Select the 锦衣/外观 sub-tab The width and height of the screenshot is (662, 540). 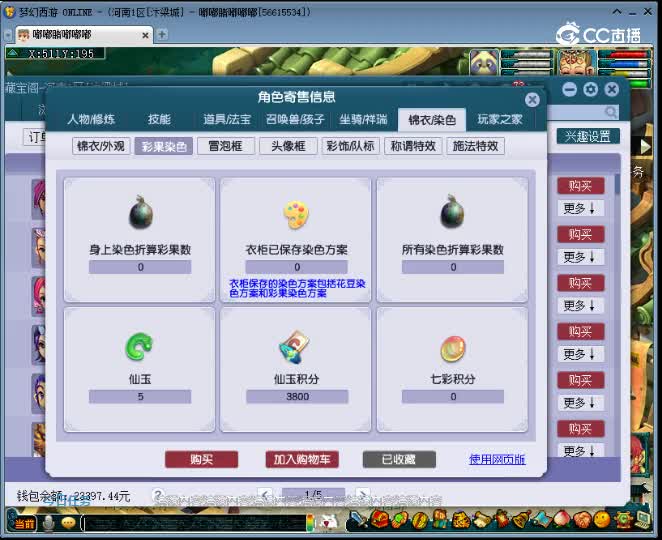click(x=101, y=147)
